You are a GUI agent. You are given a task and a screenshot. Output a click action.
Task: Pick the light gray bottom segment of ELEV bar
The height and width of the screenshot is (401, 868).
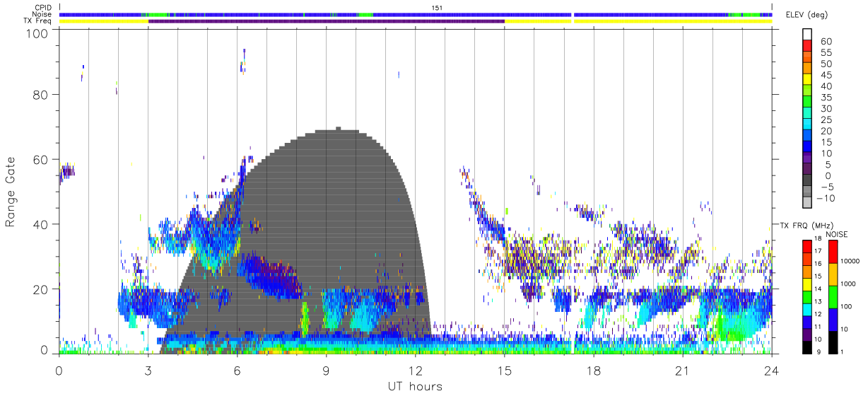807,204
